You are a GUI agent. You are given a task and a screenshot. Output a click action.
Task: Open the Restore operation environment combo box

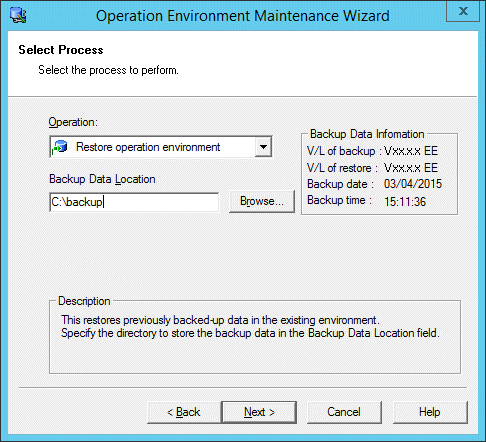(161, 147)
